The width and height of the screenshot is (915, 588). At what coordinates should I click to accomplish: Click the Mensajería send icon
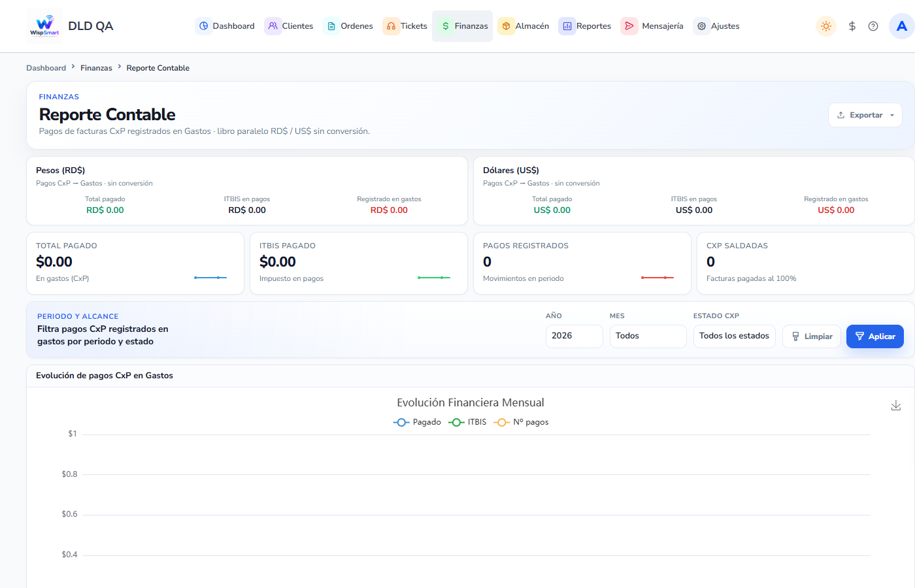point(629,26)
